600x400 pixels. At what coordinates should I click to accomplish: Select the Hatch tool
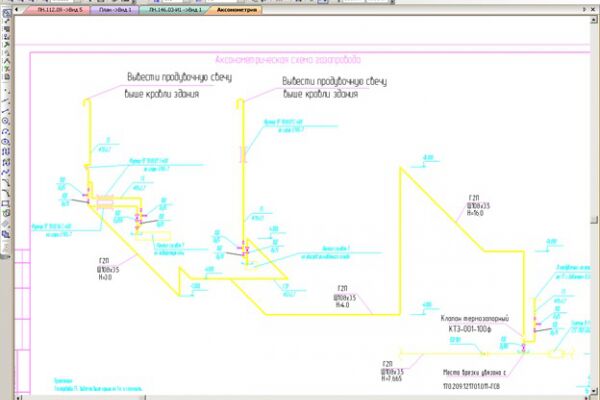point(5,224)
